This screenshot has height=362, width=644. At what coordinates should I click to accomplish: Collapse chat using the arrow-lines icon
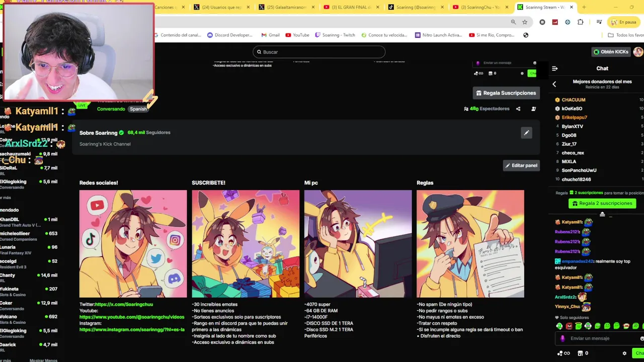coord(554,68)
